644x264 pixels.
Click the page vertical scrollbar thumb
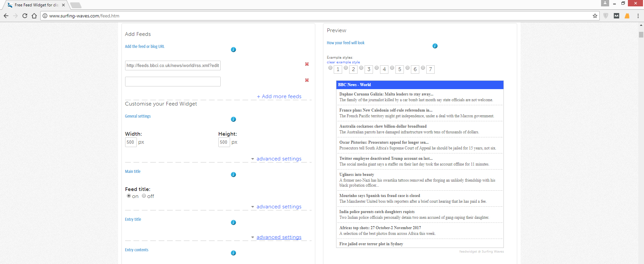pos(641,35)
